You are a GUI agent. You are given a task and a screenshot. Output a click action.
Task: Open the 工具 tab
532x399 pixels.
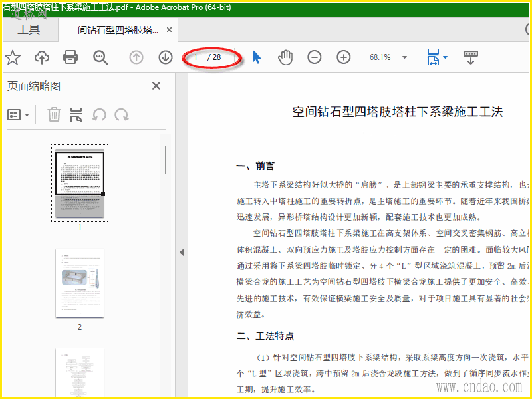29,29
